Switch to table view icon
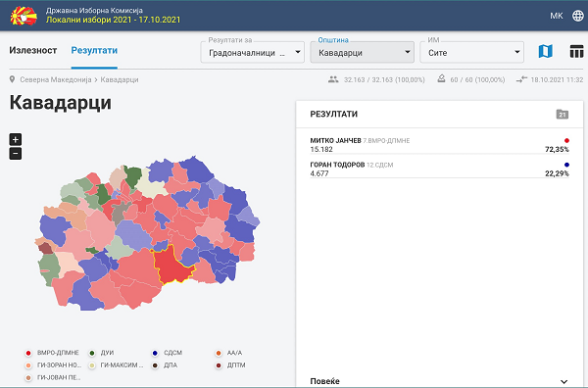Image resolution: width=588 pixels, height=388 pixels. [x=576, y=51]
